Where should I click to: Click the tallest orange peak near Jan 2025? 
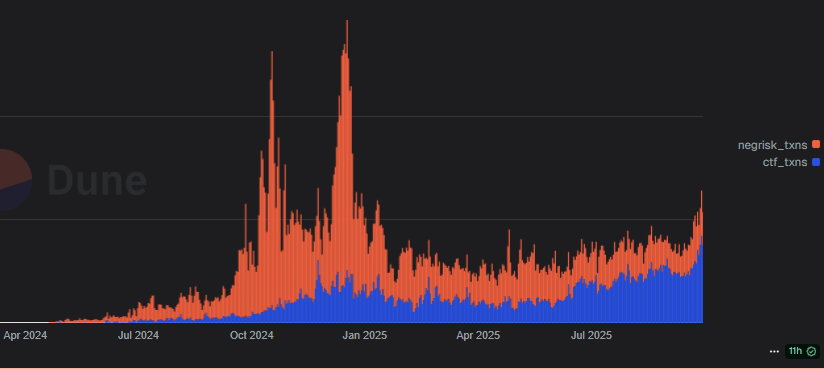point(347,147)
